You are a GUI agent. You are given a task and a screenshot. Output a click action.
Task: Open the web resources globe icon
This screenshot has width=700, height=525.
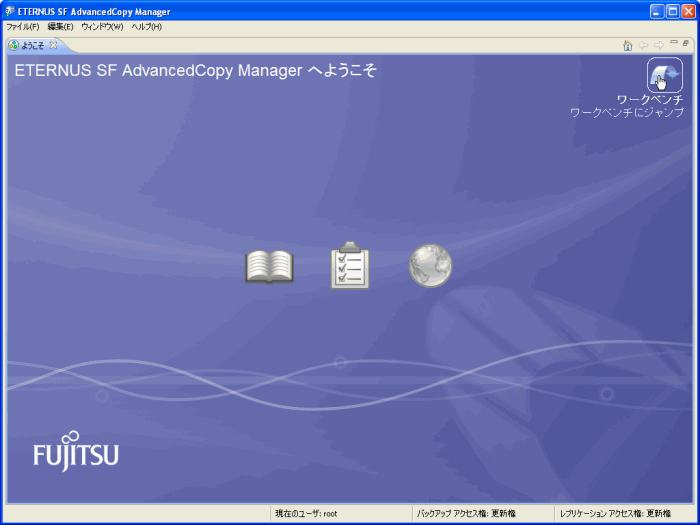431,266
